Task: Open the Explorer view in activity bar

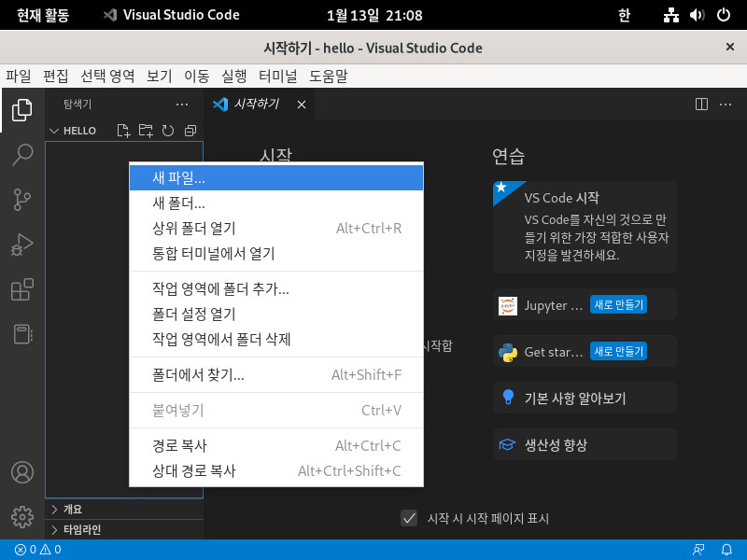Action: tap(21, 109)
